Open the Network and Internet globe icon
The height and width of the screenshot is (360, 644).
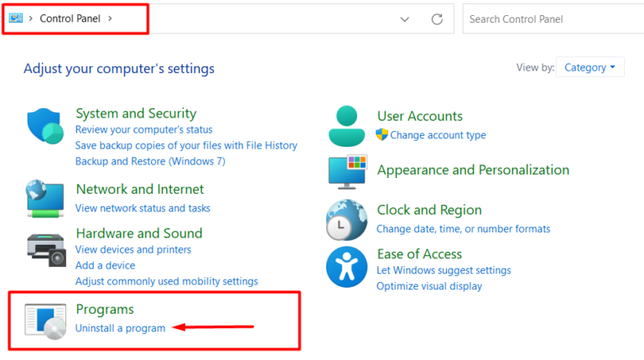tap(45, 198)
